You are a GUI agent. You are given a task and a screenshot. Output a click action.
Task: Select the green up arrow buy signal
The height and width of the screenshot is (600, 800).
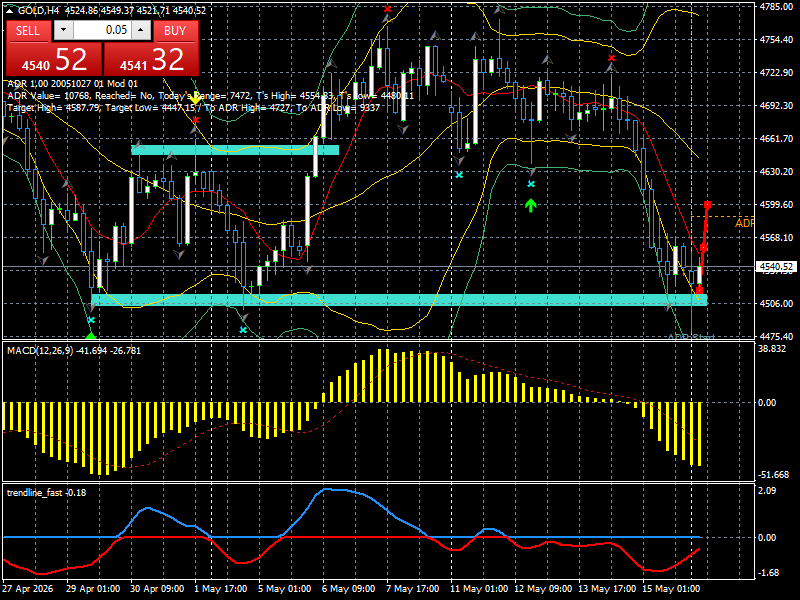[531, 205]
